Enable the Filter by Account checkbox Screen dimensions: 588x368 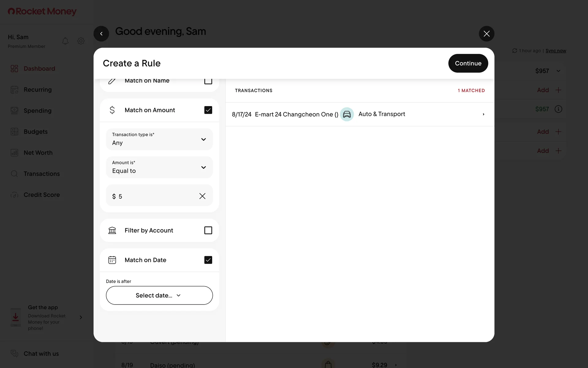208,230
